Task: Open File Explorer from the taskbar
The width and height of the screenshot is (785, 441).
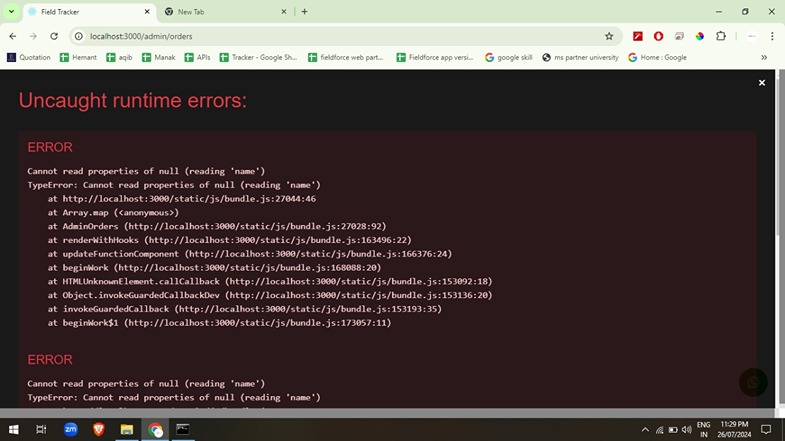Action: pos(127,429)
